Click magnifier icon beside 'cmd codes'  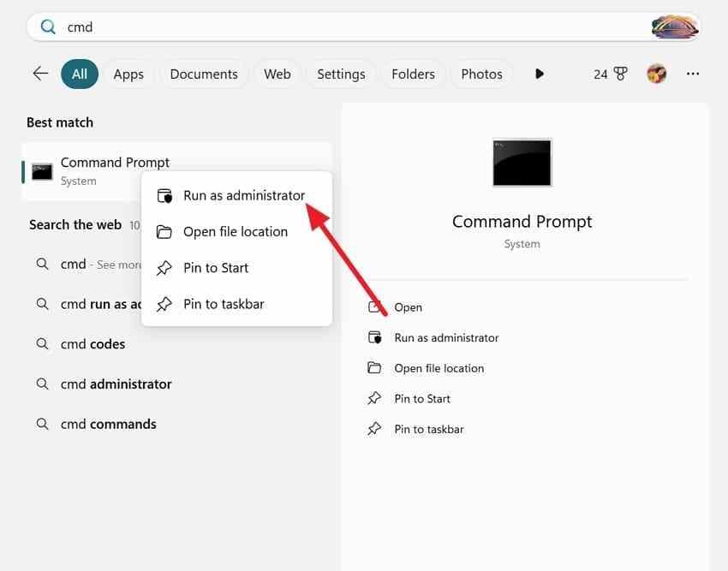coord(42,344)
